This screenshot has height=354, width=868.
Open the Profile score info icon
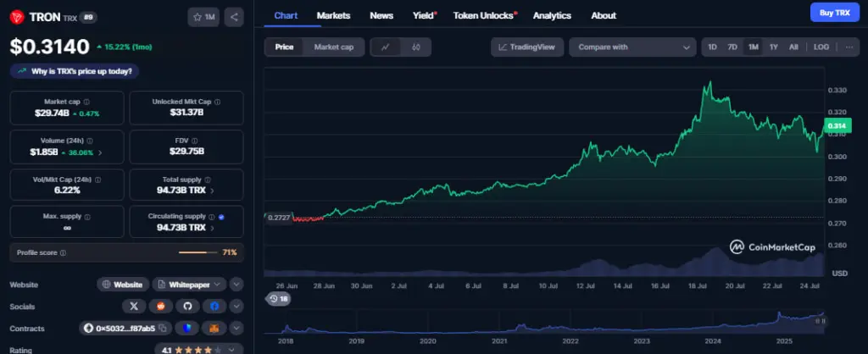pos(63,252)
